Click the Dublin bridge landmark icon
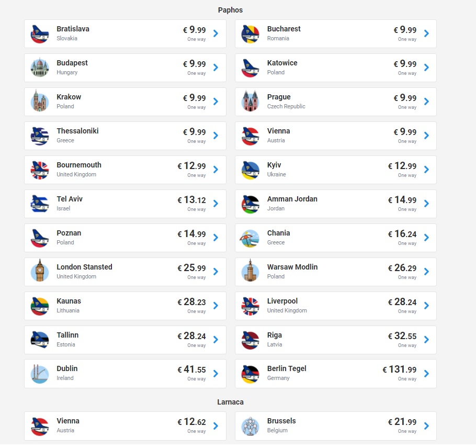This screenshot has height=448, width=476. [40, 374]
